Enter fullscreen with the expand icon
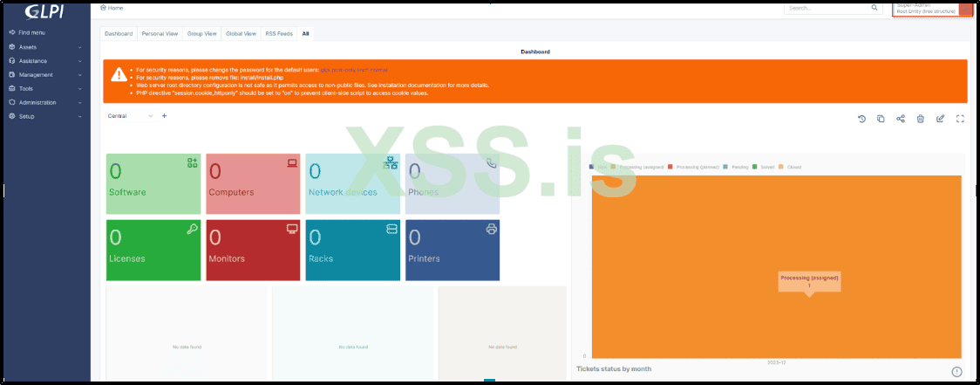The width and height of the screenshot is (980, 385). (961, 119)
